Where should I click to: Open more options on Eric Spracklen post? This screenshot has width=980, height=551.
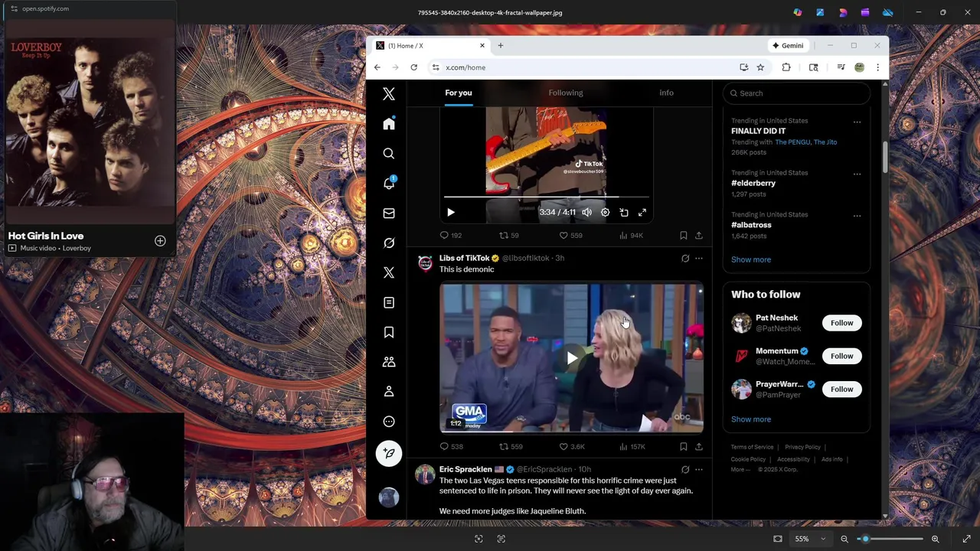(x=698, y=469)
